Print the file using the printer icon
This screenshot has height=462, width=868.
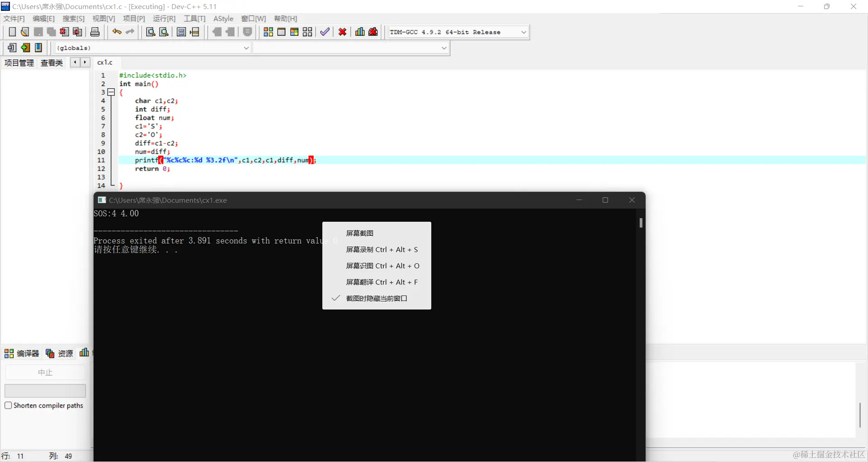point(95,32)
